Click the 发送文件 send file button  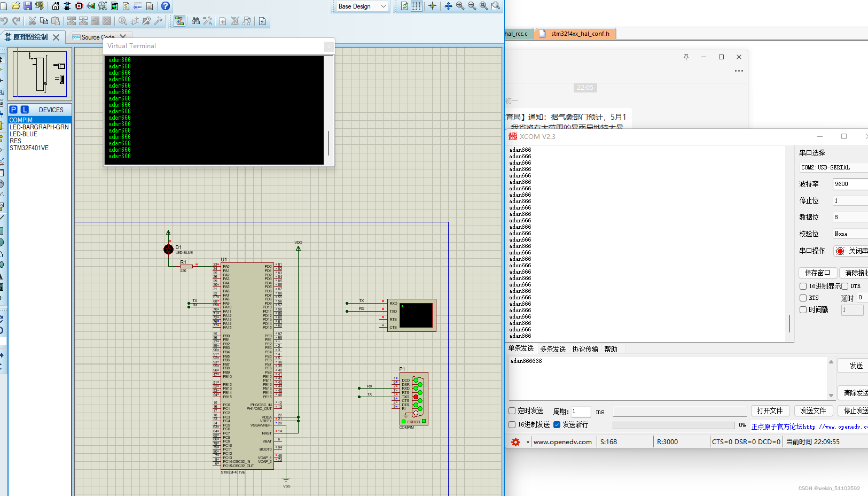click(x=813, y=410)
